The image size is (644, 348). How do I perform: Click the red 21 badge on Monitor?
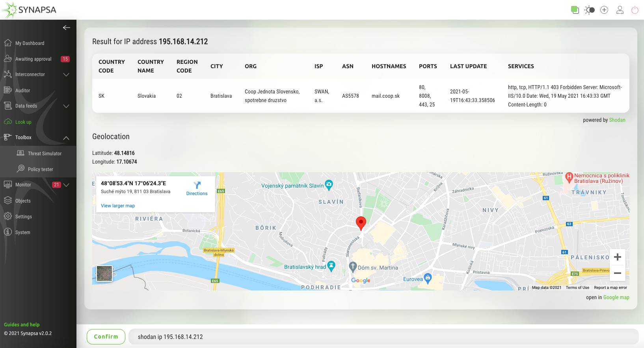coord(57,185)
